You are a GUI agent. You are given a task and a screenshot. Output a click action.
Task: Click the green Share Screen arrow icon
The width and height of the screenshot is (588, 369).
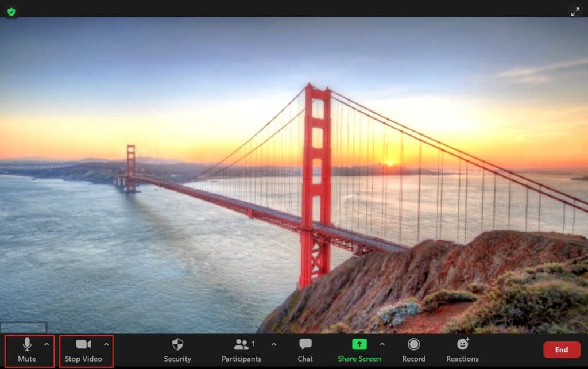point(359,344)
